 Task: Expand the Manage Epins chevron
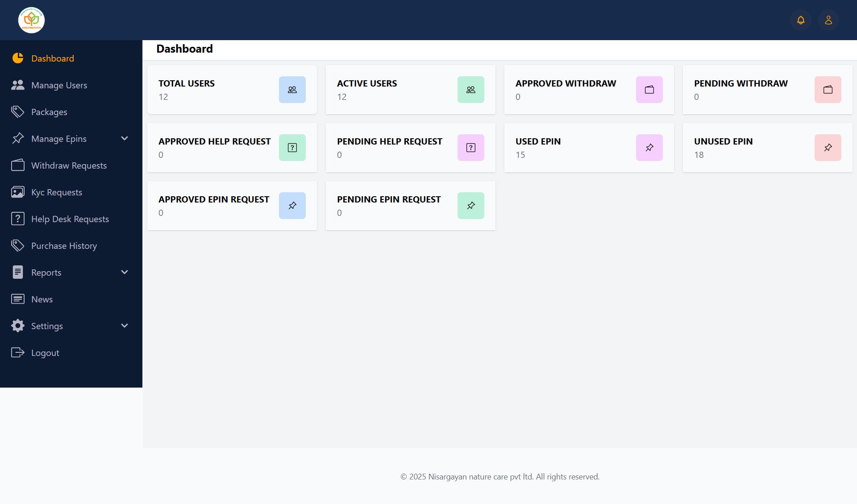click(125, 139)
